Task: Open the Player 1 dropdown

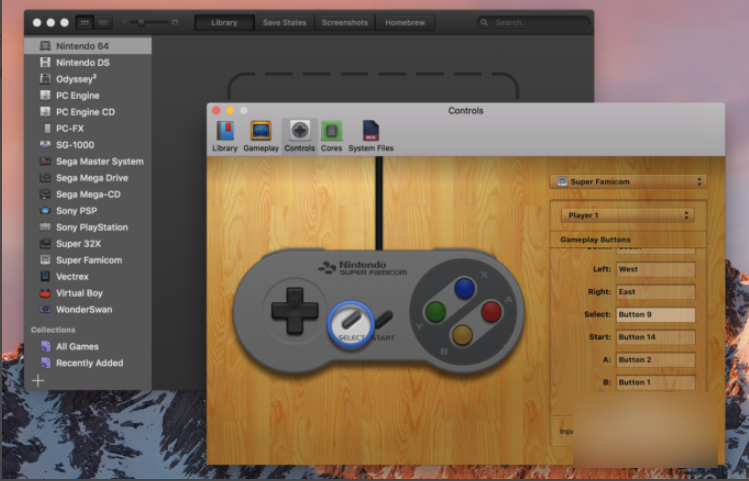Action: click(x=627, y=215)
